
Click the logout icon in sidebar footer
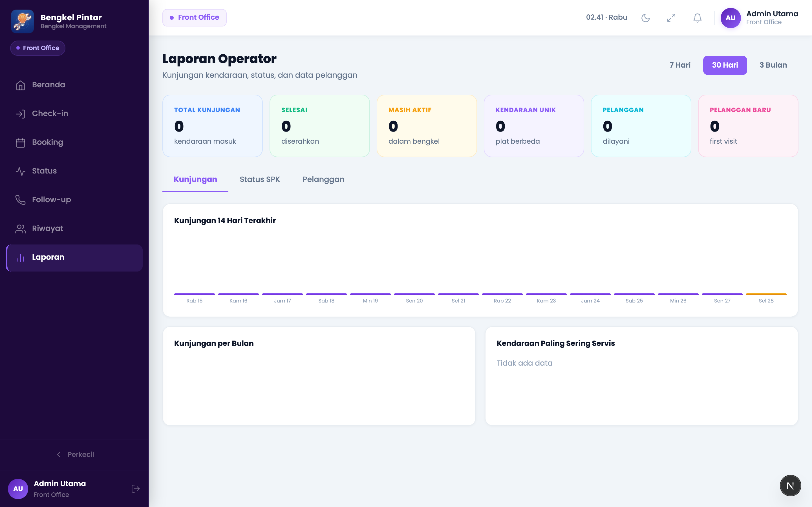pos(136,489)
